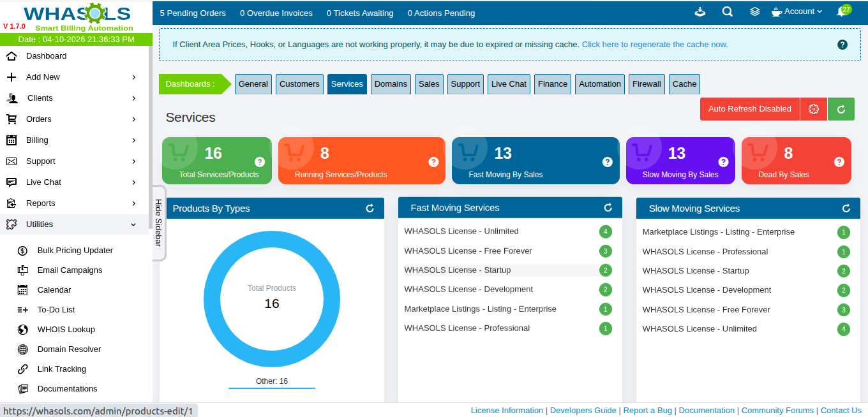Refresh the Products By Types panel
This screenshot has height=417, width=868.
click(370, 208)
